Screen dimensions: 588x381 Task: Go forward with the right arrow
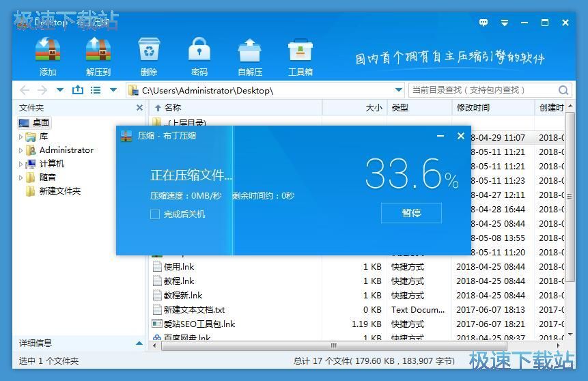(42, 90)
